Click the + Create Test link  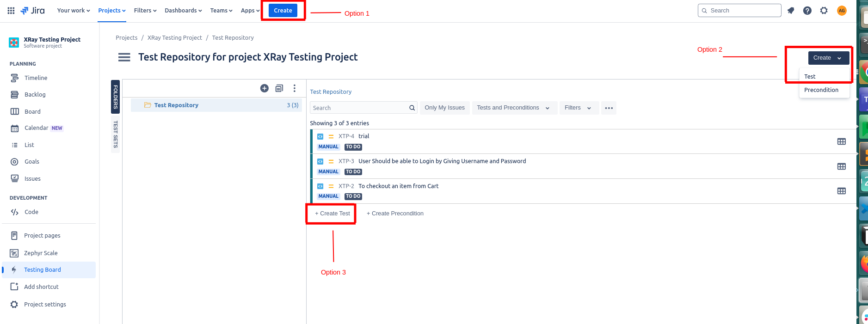(x=332, y=214)
